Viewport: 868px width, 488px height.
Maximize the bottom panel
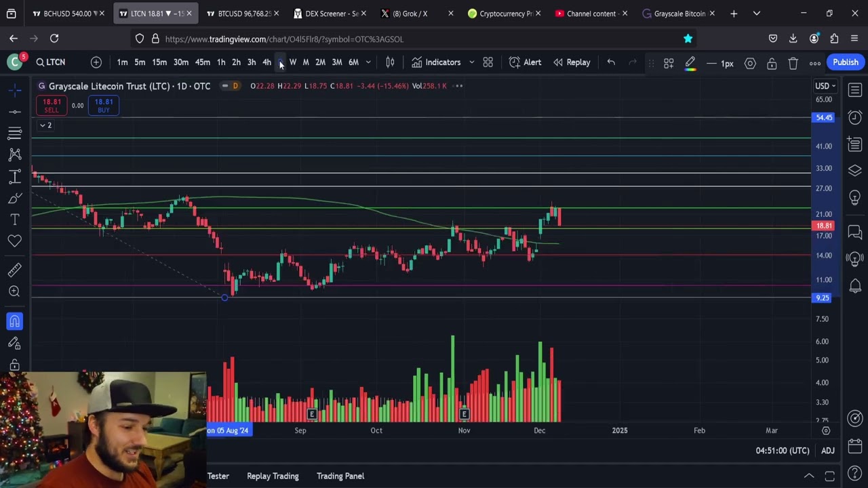829,476
